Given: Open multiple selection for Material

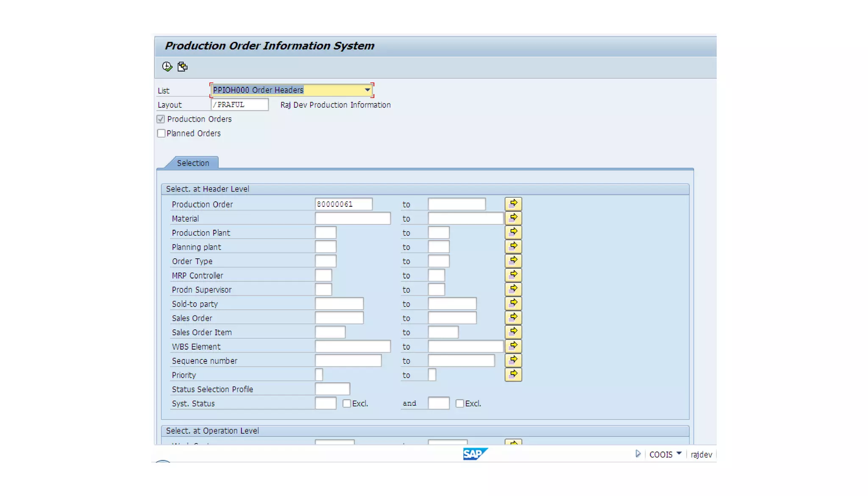Looking at the screenshot, I should [513, 218].
